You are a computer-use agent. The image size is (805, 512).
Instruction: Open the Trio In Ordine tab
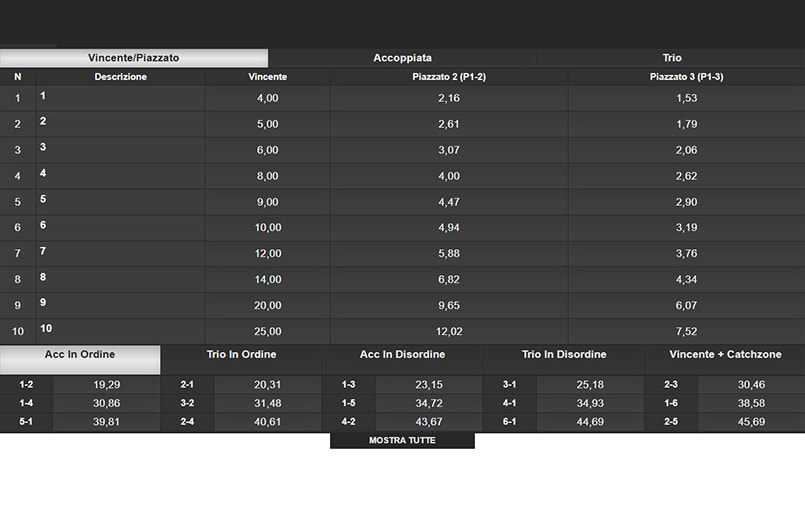tap(241, 359)
